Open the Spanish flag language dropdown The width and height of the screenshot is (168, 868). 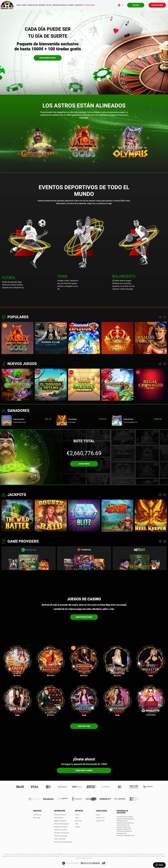pyautogui.click(x=120, y=5)
